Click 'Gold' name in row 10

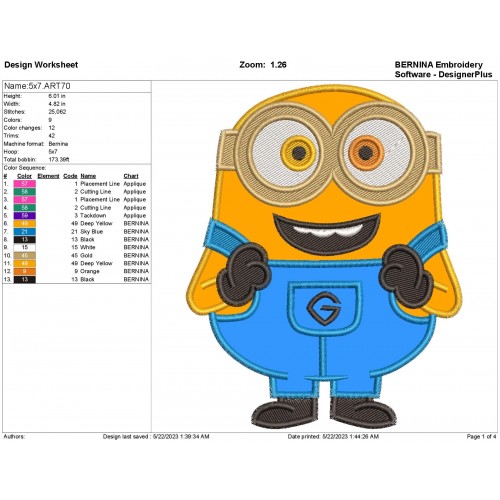pyautogui.click(x=86, y=255)
